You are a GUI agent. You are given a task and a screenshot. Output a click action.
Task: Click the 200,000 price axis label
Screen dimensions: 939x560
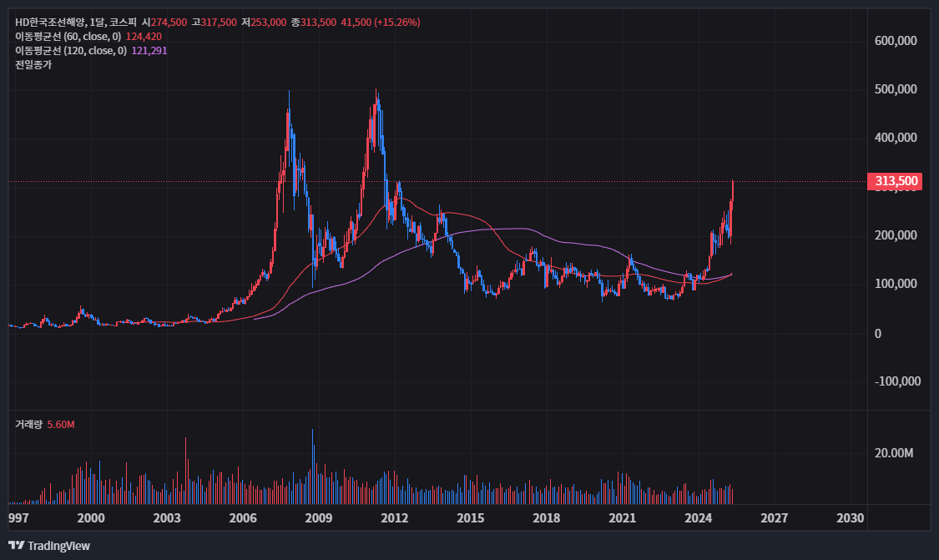click(896, 235)
